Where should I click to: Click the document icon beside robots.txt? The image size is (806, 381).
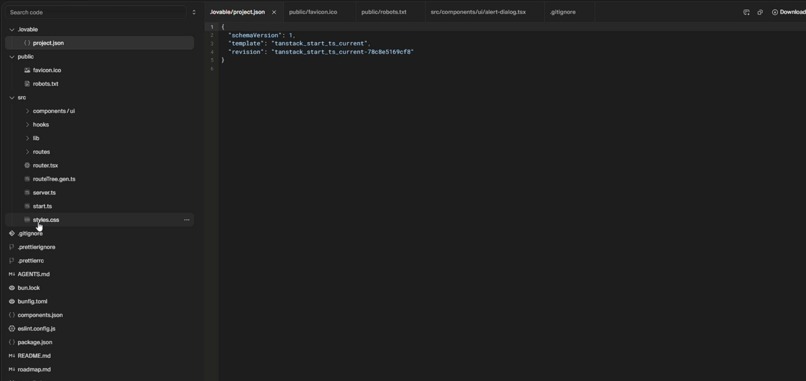coord(27,84)
